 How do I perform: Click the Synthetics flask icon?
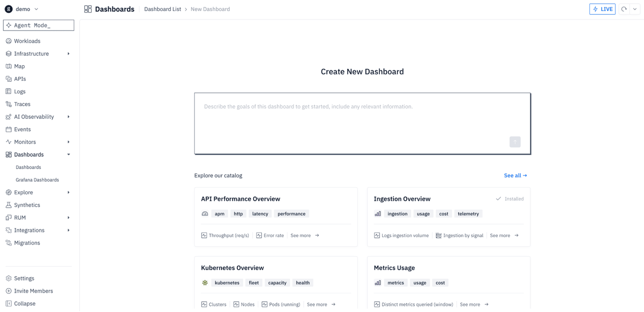[8, 205]
